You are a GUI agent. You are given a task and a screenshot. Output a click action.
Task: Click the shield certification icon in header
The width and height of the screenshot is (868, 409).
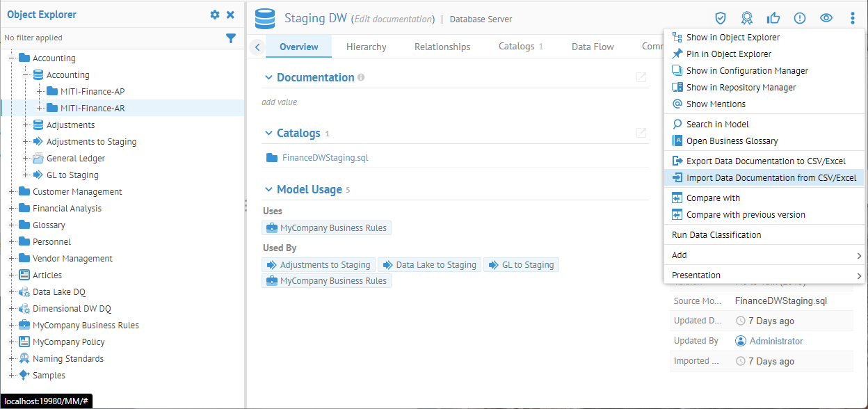point(721,18)
